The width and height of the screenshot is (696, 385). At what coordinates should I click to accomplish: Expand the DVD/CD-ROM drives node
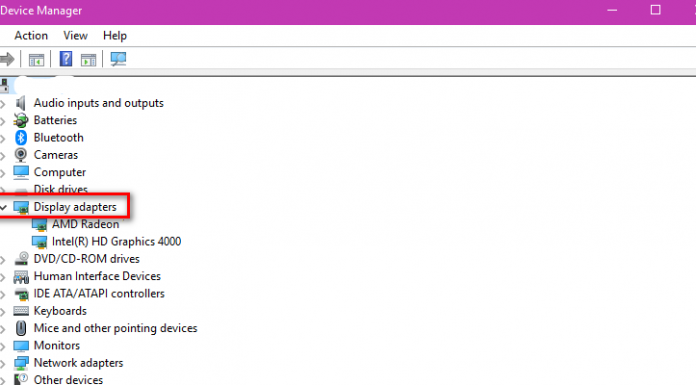click(3, 260)
